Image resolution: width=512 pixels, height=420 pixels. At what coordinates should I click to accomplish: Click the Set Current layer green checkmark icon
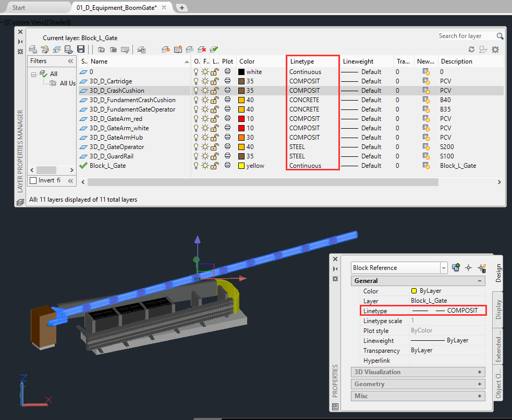pos(214,50)
